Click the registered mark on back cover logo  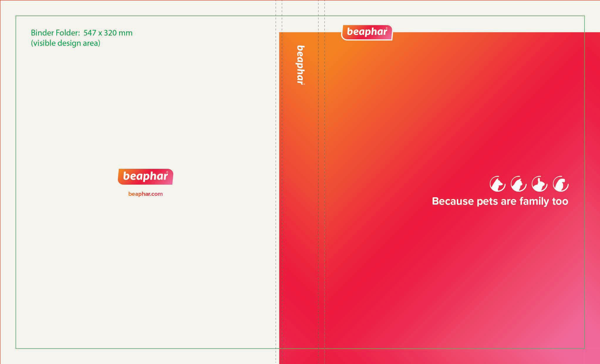167,172
